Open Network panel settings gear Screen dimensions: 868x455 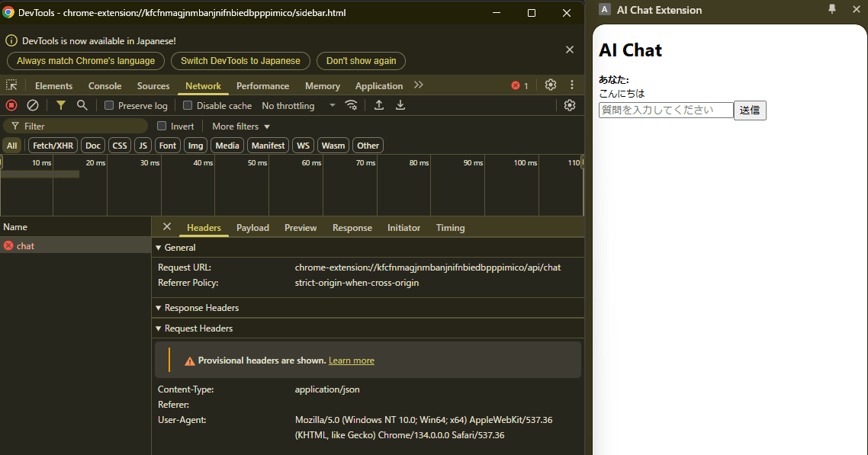pos(570,105)
